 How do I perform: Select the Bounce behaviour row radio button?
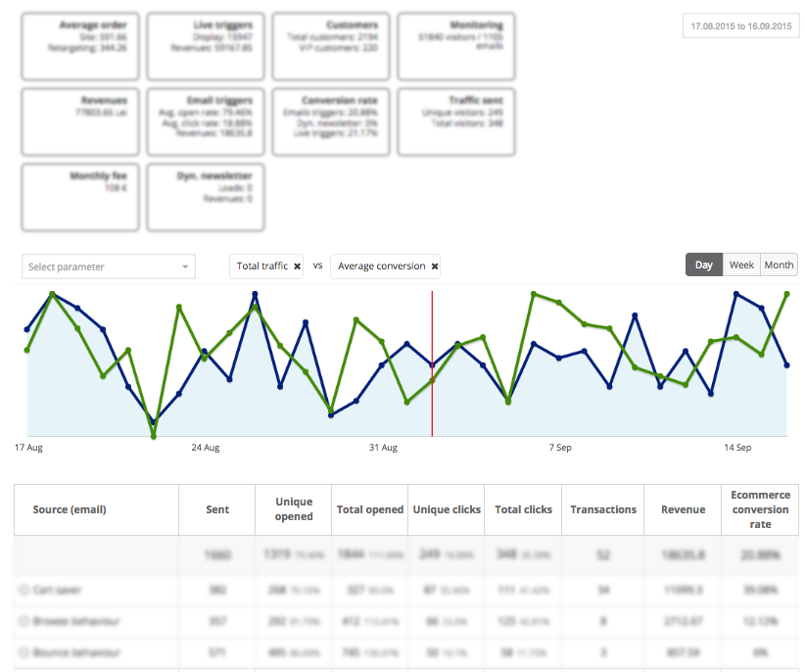pos(24,652)
